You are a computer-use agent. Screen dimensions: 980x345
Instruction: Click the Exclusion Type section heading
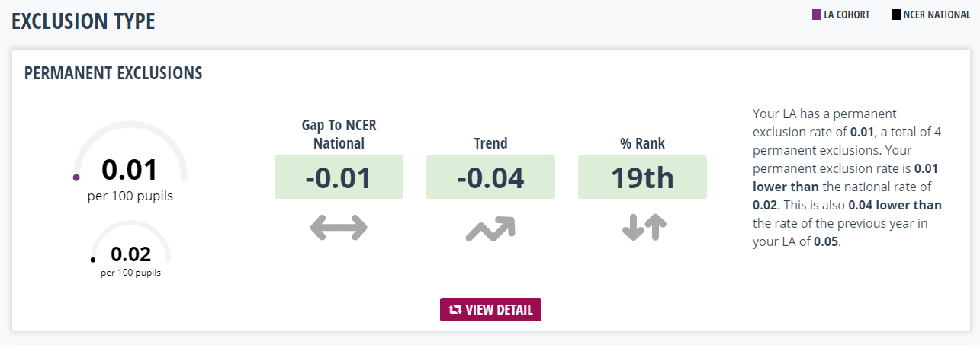tap(83, 21)
